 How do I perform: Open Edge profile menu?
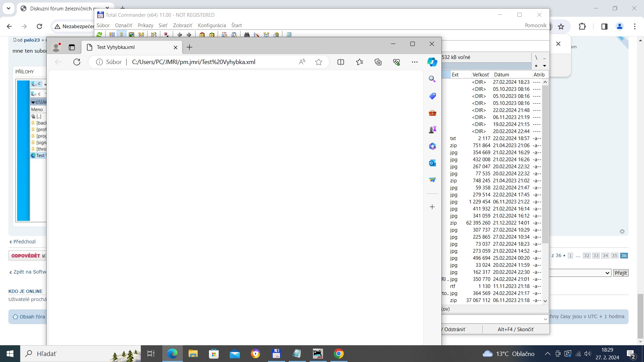point(56,47)
